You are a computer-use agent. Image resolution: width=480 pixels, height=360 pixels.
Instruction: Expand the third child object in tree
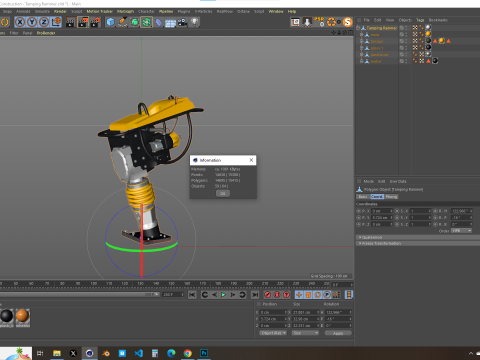pos(362,48)
